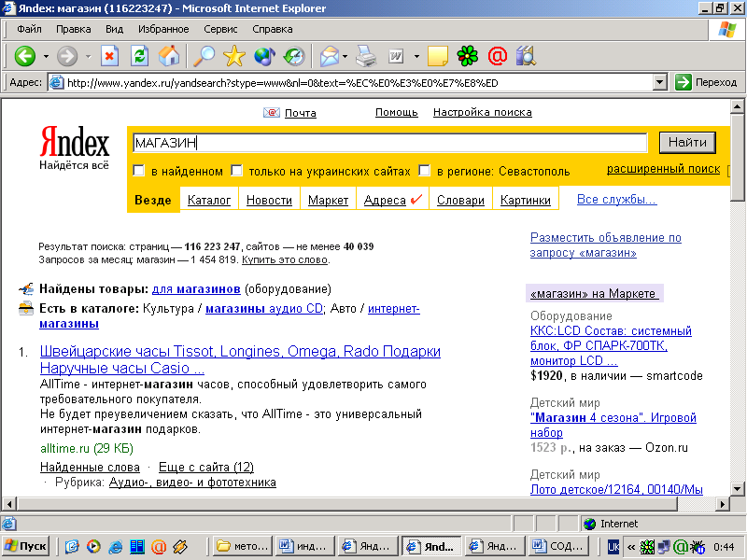747x560 pixels.
Task: Click the green Back arrow button
Action: (x=25, y=56)
